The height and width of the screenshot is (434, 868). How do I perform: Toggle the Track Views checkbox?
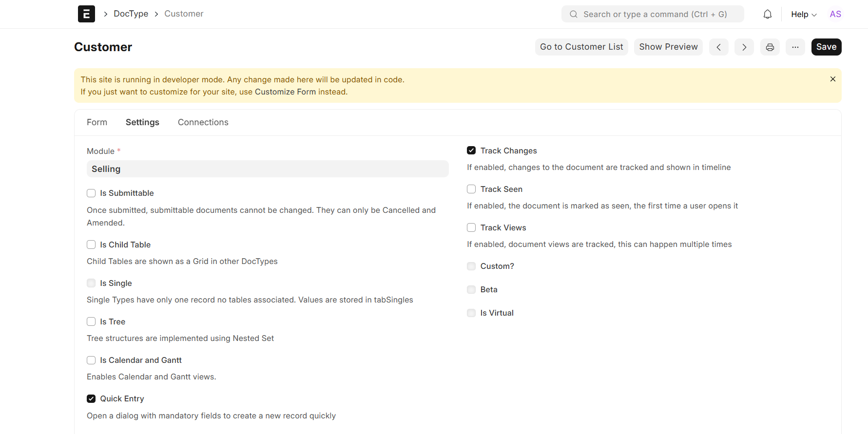471,227
